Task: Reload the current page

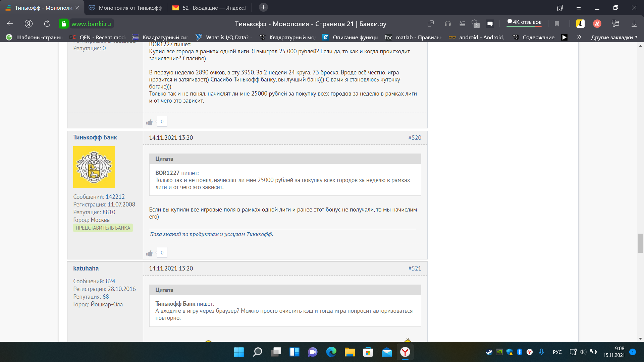Action: [x=47, y=23]
